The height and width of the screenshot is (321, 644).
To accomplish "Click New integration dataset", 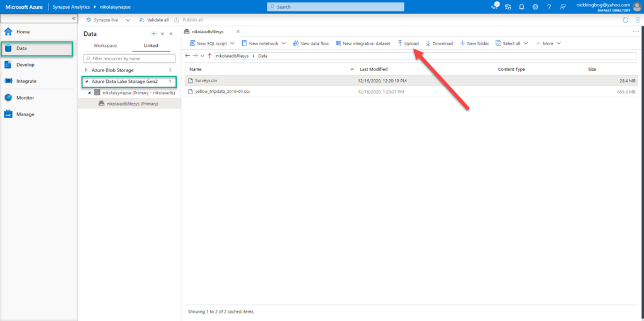I will click(x=363, y=43).
